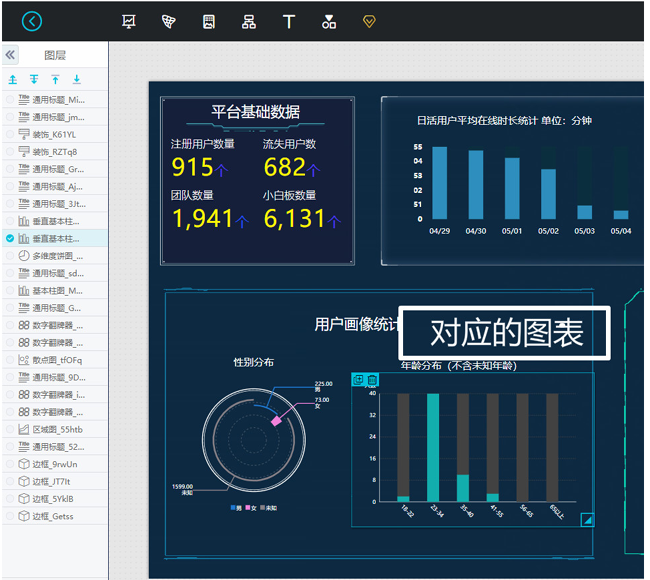Uncheck the selected 垂直基本柱 layer checkbox
This screenshot has height=580, width=650.
click(x=10, y=238)
